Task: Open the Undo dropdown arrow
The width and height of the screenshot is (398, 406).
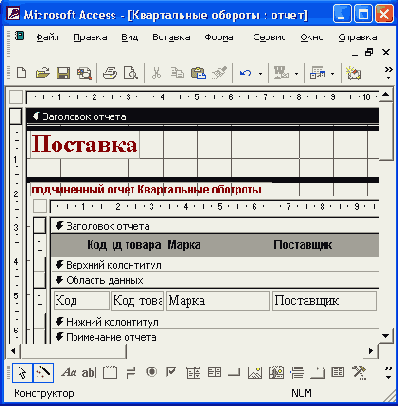Action: coord(260,74)
